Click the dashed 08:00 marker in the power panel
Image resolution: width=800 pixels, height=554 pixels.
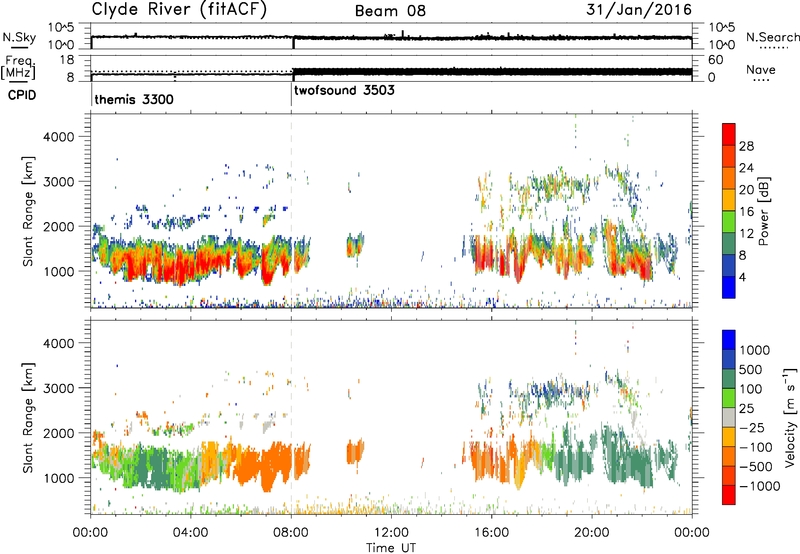pyautogui.click(x=291, y=211)
